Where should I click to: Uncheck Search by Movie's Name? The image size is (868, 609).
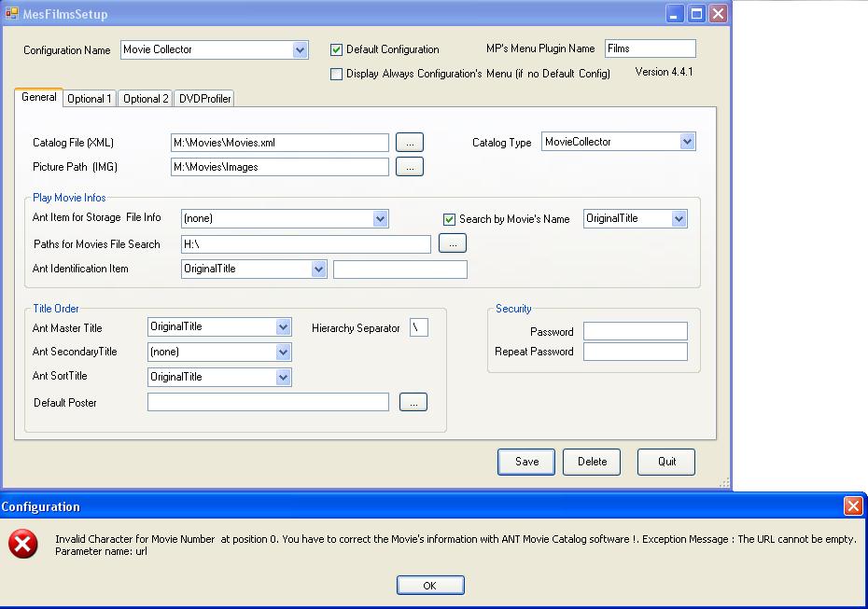[x=450, y=219]
